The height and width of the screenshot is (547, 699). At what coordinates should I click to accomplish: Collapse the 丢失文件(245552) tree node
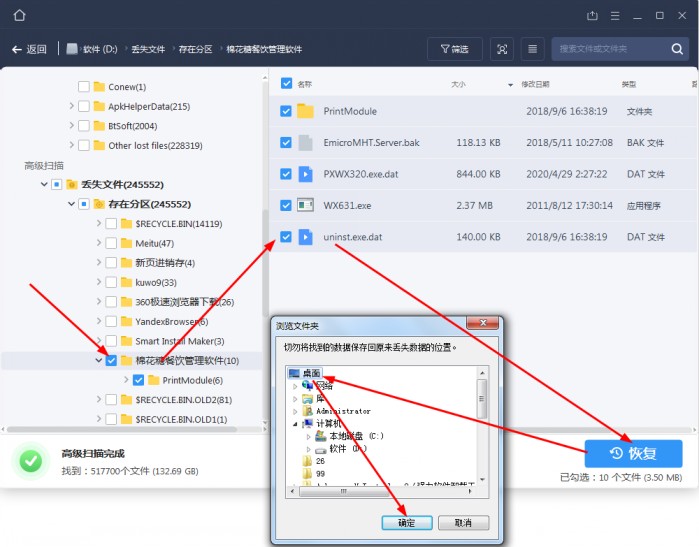44,185
